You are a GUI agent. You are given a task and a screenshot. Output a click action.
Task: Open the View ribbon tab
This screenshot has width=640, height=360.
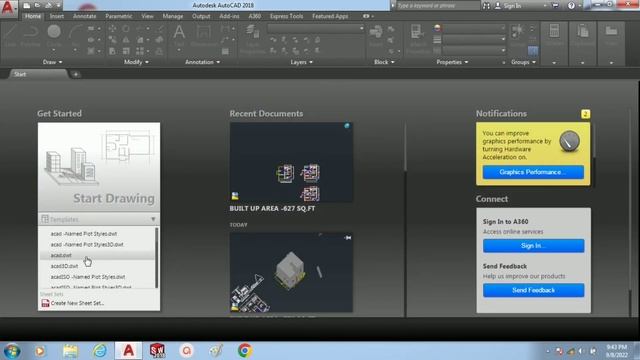(147, 16)
